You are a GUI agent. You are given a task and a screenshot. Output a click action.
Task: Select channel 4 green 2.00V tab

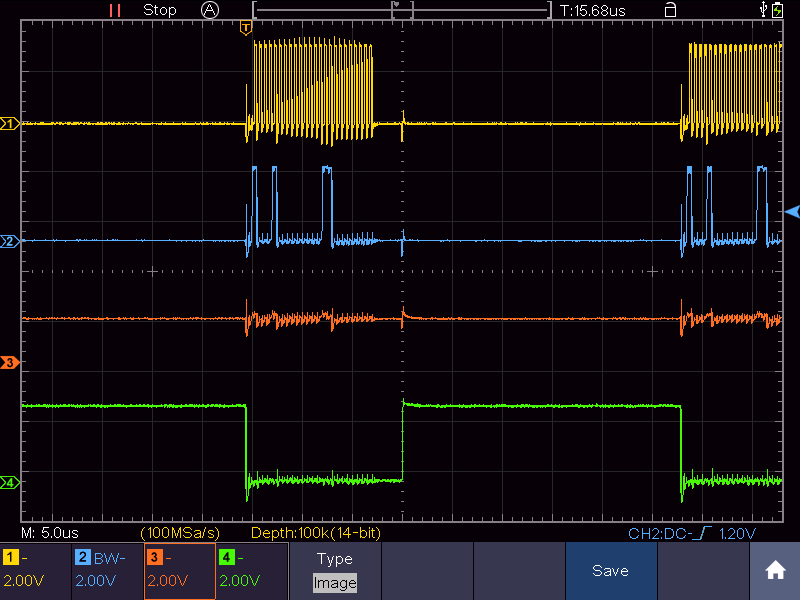(x=252, y=570)
